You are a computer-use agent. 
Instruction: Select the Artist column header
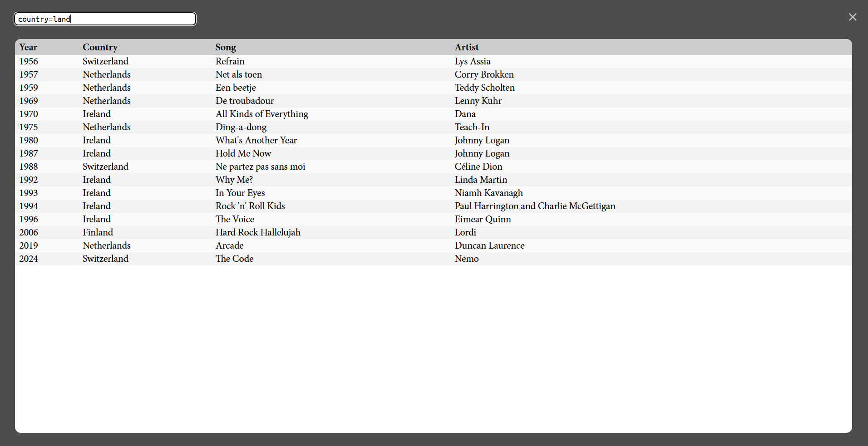[x=466, y=47]
